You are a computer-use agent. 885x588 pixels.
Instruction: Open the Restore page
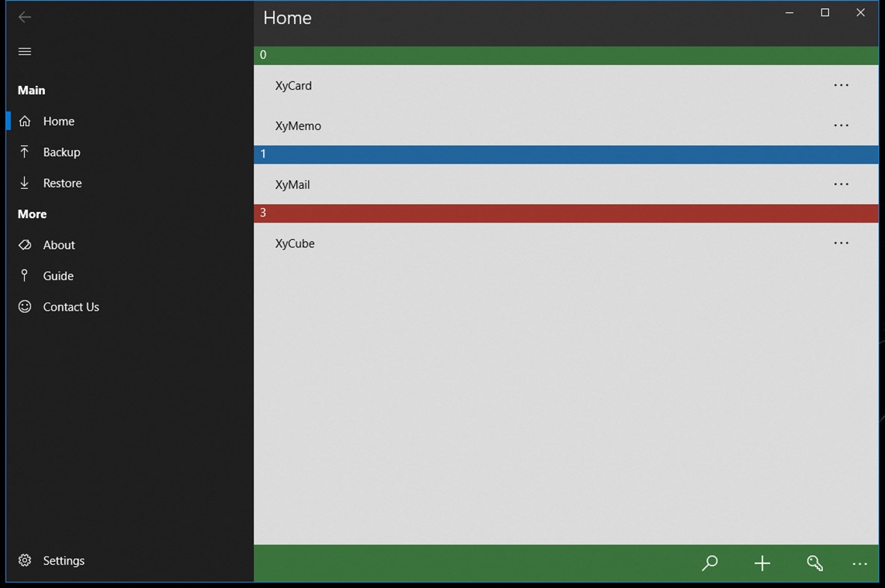(130, 183)
